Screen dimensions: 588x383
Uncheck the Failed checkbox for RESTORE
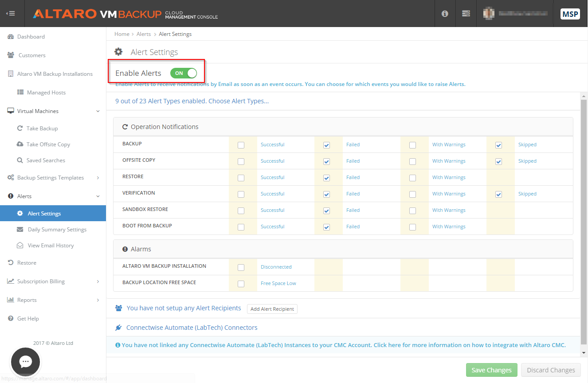(326, 177)
